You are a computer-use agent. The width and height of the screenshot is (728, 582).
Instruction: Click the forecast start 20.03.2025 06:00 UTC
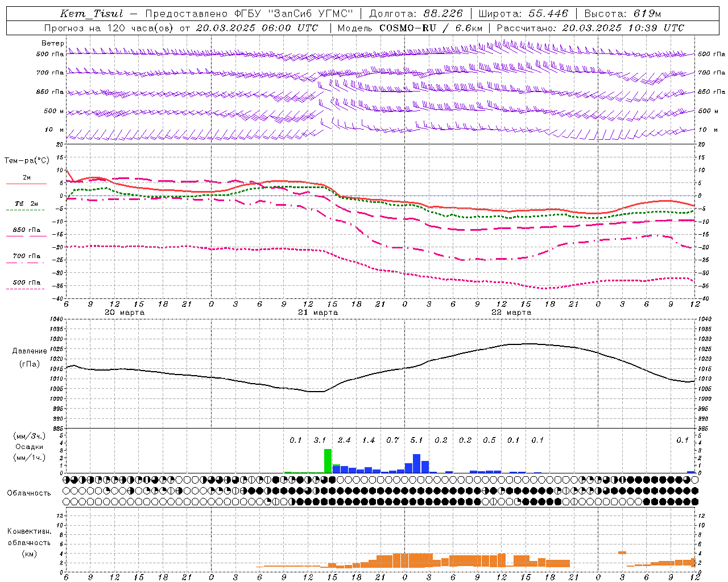(257, 28)
